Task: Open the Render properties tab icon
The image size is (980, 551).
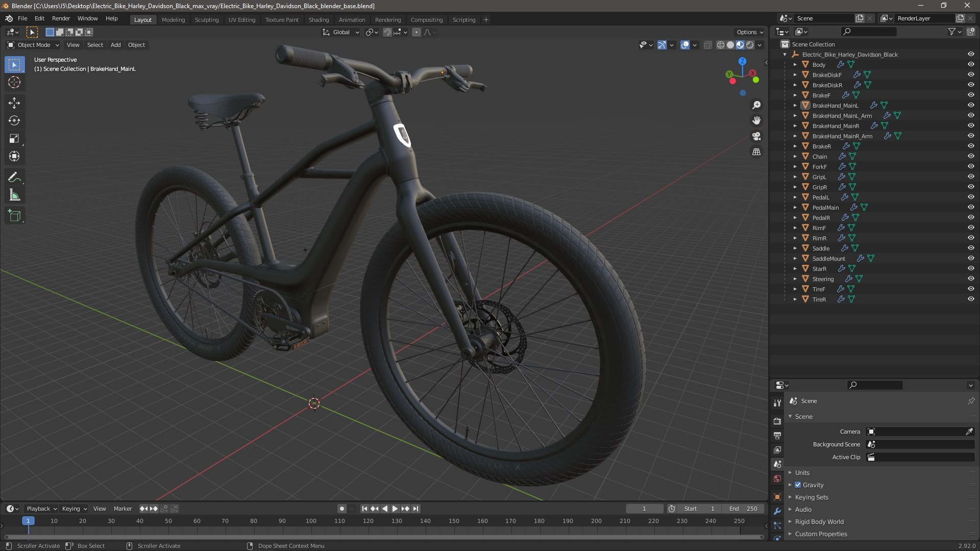Action: pos(777,421)
